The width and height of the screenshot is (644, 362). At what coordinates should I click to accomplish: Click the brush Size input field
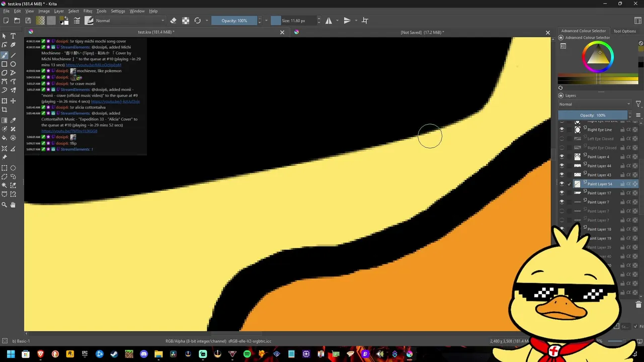coord(293,21)
